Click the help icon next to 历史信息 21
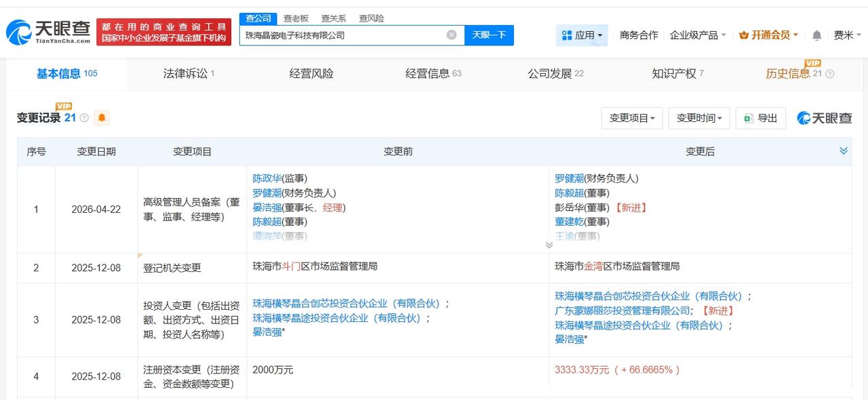Screen dimensions: 868x400 point(829,74)
